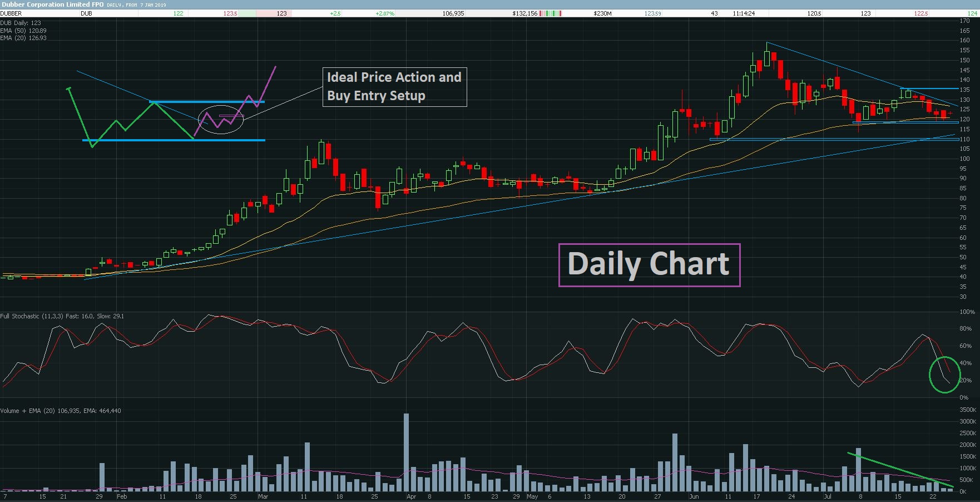Click the "106,935" volume cell in quote row
This screenshot has width=980, height=502.
[x=453, y=13]
